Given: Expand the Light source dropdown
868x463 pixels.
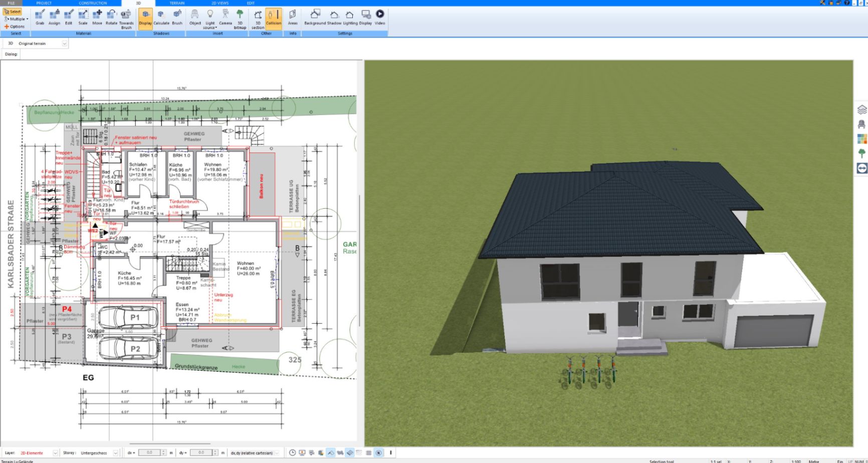Looking at the screenshot, I should (x=210, y=19).
